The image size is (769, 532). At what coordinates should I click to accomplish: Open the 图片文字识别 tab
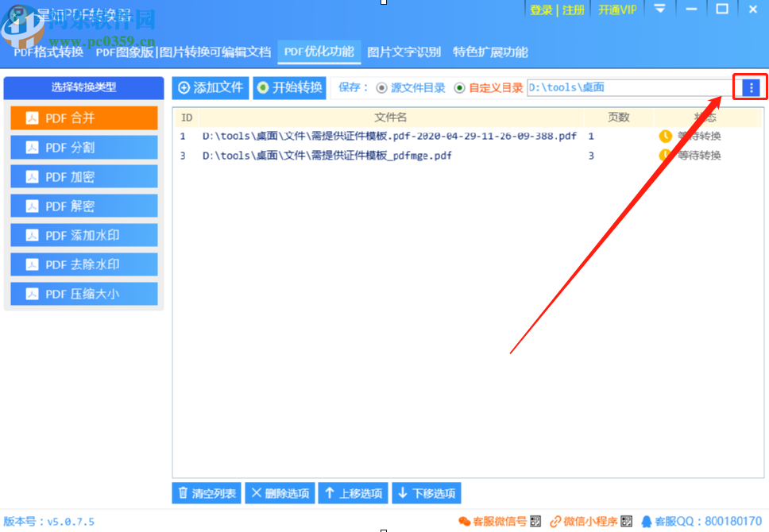(x=405, y=52)
